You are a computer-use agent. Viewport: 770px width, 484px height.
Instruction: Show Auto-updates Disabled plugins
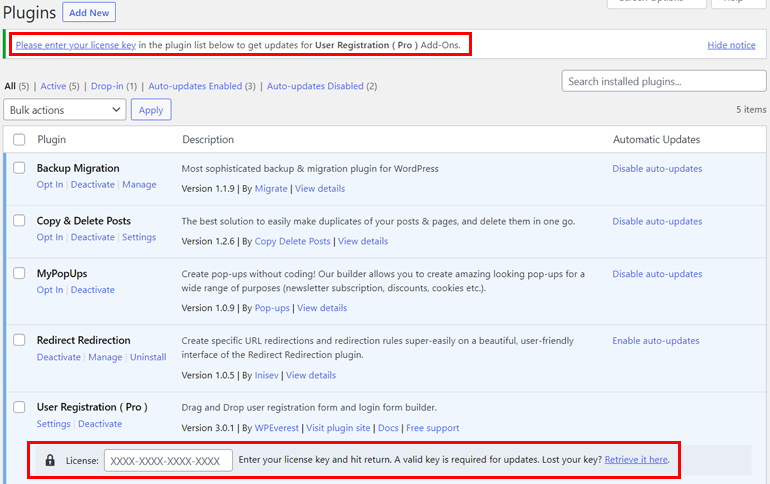pos(315,86)
